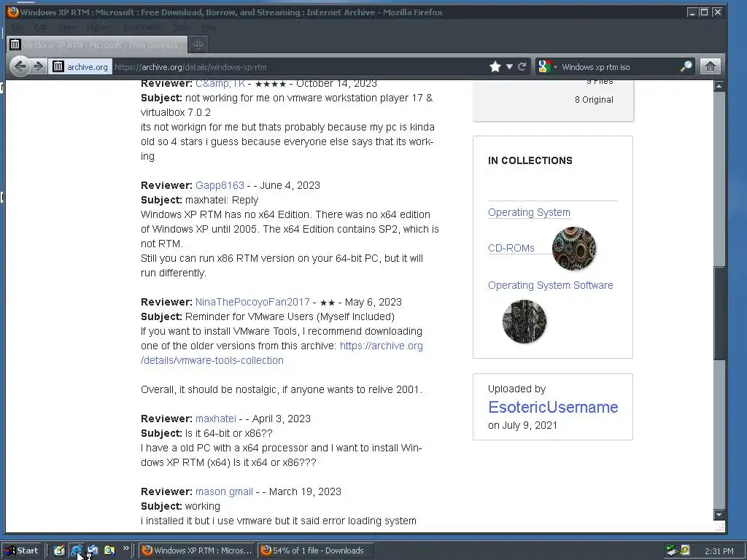The height and width of the screenshot is (560, 747).
Task: Open a new tab with the plus button
Action: [198, 44]
